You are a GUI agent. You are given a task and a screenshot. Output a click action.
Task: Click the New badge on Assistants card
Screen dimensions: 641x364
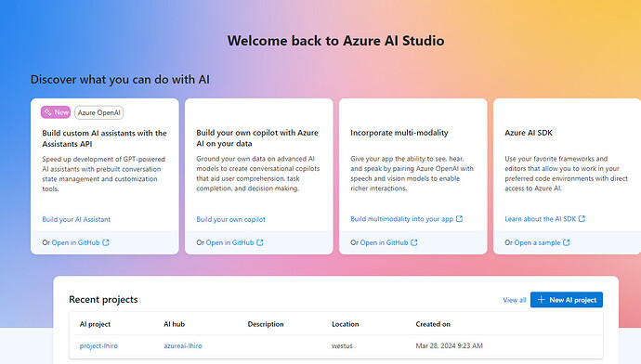56,112
